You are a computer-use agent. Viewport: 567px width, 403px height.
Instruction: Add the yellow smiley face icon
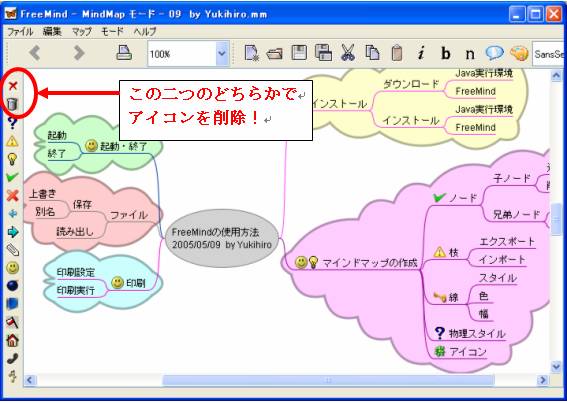(13, 268)
